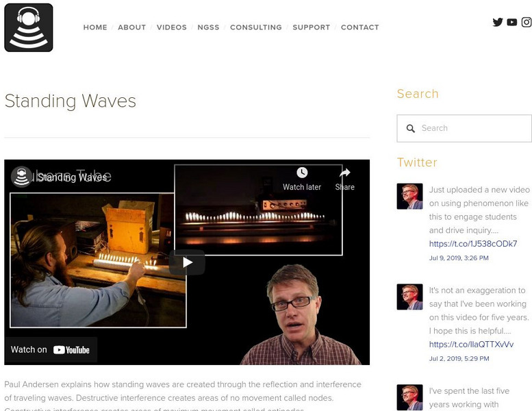The image size is (532, 411).
Task: Click the magnifying glass search icon
Action: [x=411, y=128]
